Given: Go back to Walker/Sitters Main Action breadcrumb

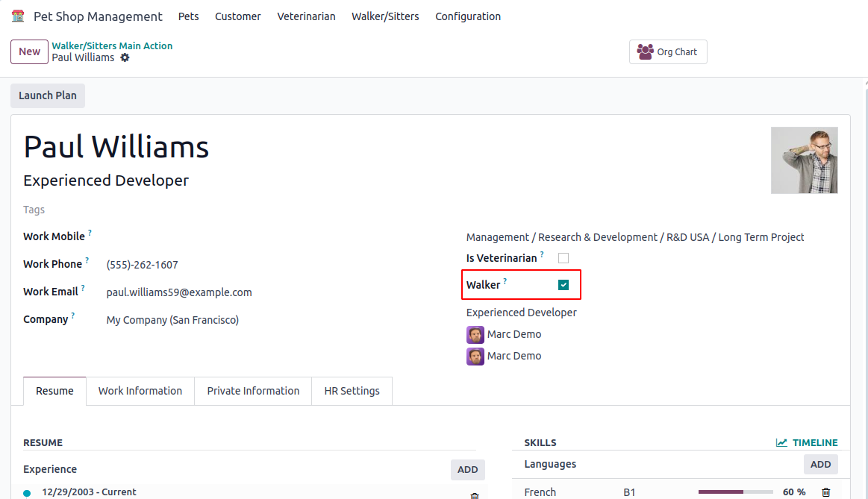Looking at the screenshot, I should (x=113, y=46).
